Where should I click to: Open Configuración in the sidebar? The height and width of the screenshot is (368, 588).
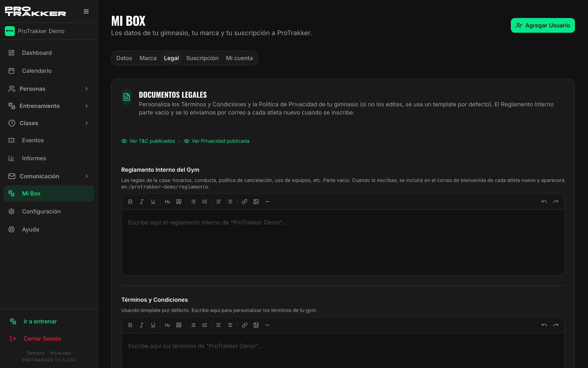tap(49, 211)
